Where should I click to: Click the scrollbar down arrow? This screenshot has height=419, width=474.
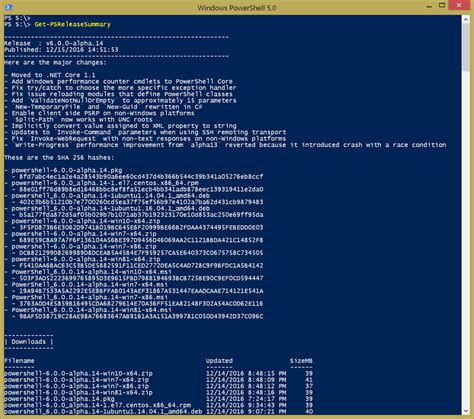[x=466, y=411]
